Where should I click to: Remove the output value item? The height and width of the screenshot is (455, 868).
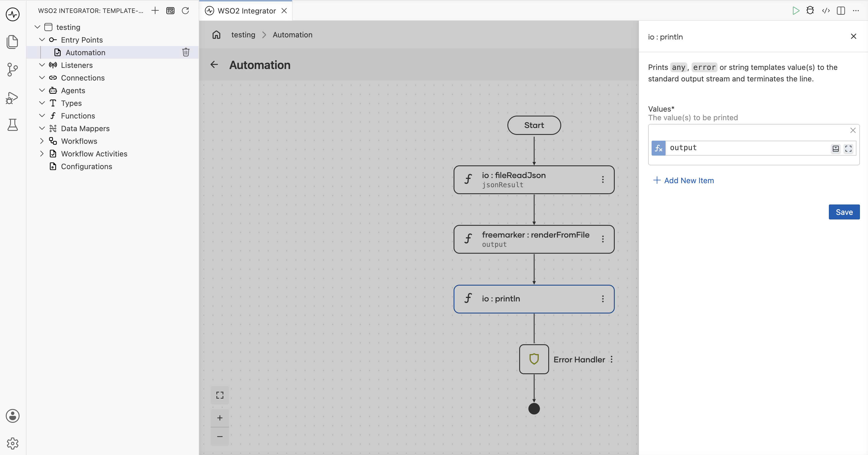tap(853, 130)
